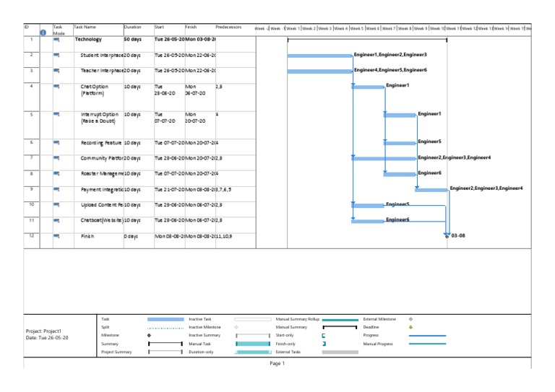Click the gray External Tasks swatch in legend
The width and height of the screenshot is (555, 392).
(340, 352)
